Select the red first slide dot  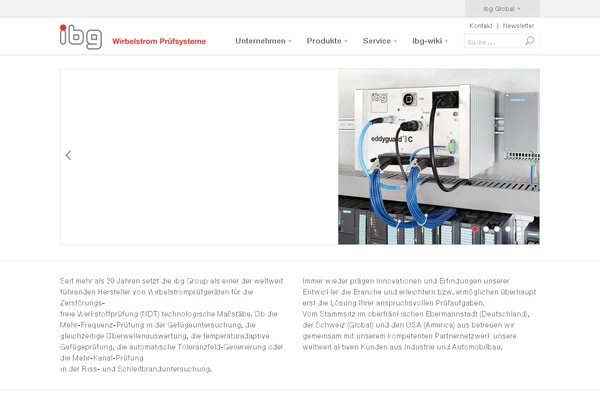(475, 229)
